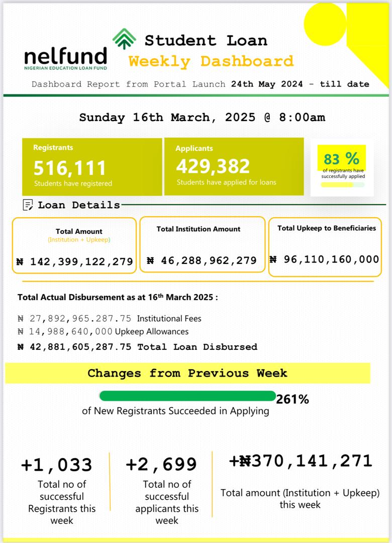Screen dimensions: 392x543
Task: Click the nelfund logo text
Action: 66,57
